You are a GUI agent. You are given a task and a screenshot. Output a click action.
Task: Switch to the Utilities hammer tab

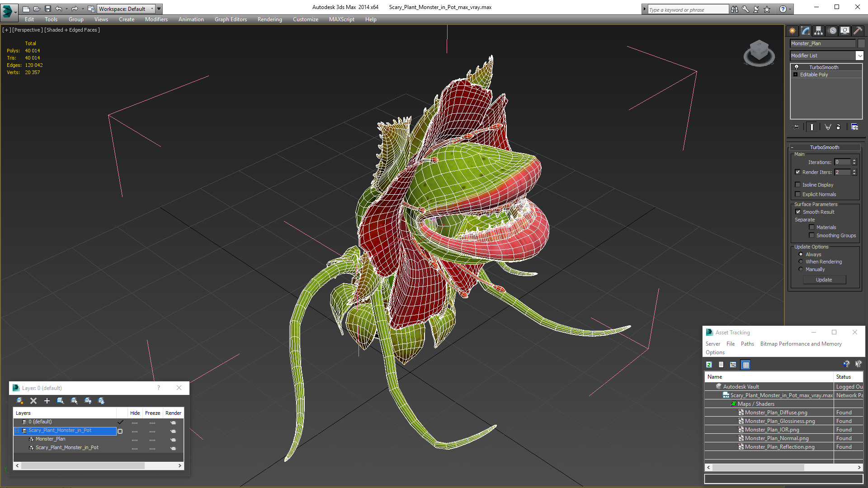[858, 31]
